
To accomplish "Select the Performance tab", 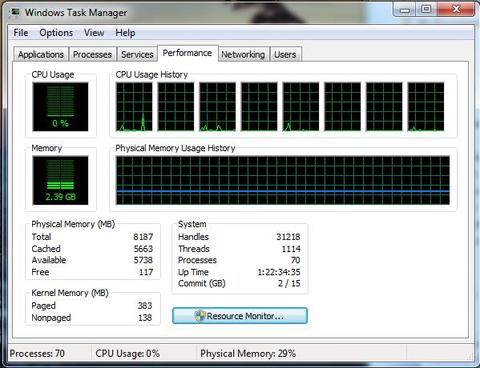I will (187, 53).
